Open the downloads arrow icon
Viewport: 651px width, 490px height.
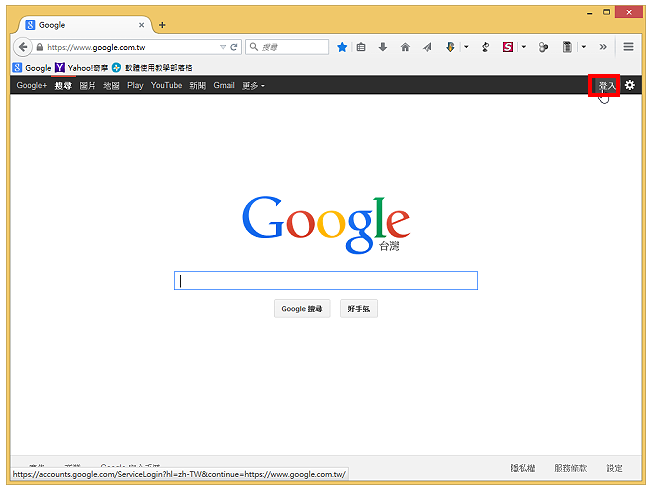pyautogui.click(x=383, y=47)
